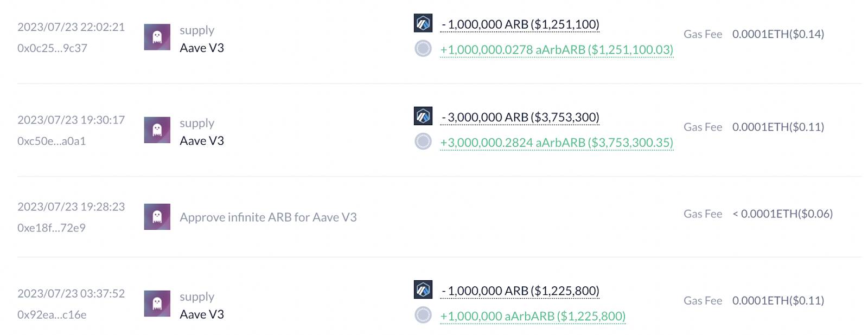
Task: Click Aave ghost icon for 19:30:17 supply
Action: (x=157, y=130)
